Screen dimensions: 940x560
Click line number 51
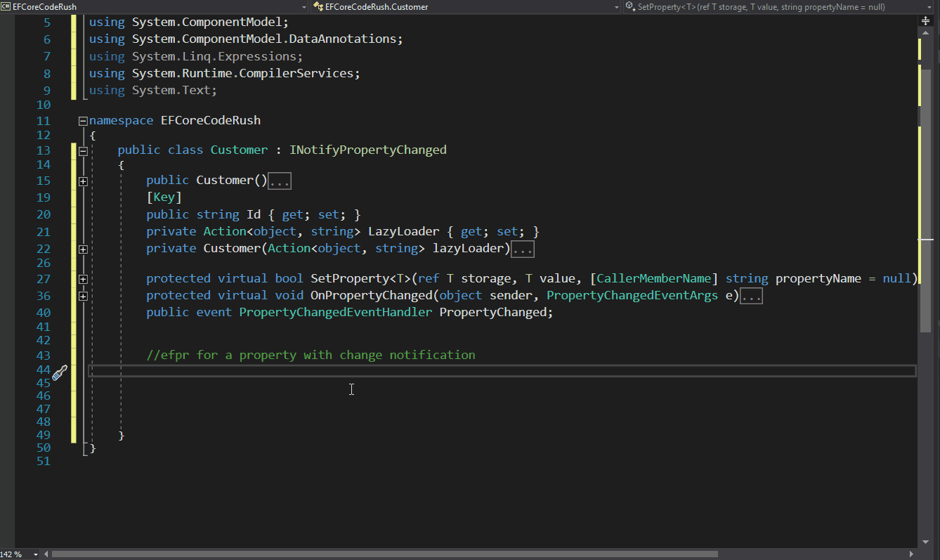point(43,461)
